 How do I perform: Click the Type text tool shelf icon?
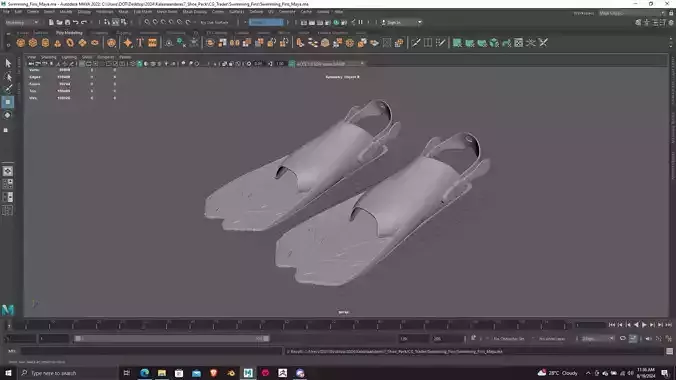pyautogui.click(x=140, y=43)
